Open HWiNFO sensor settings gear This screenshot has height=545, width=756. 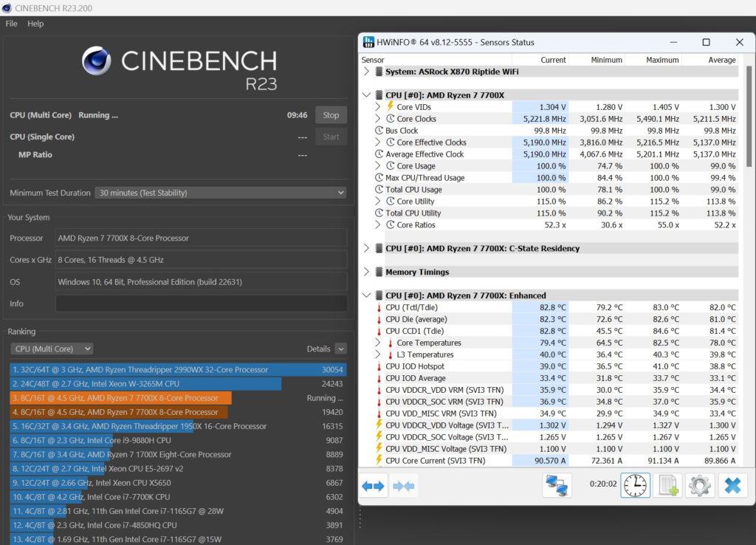[x=700, y=486]
